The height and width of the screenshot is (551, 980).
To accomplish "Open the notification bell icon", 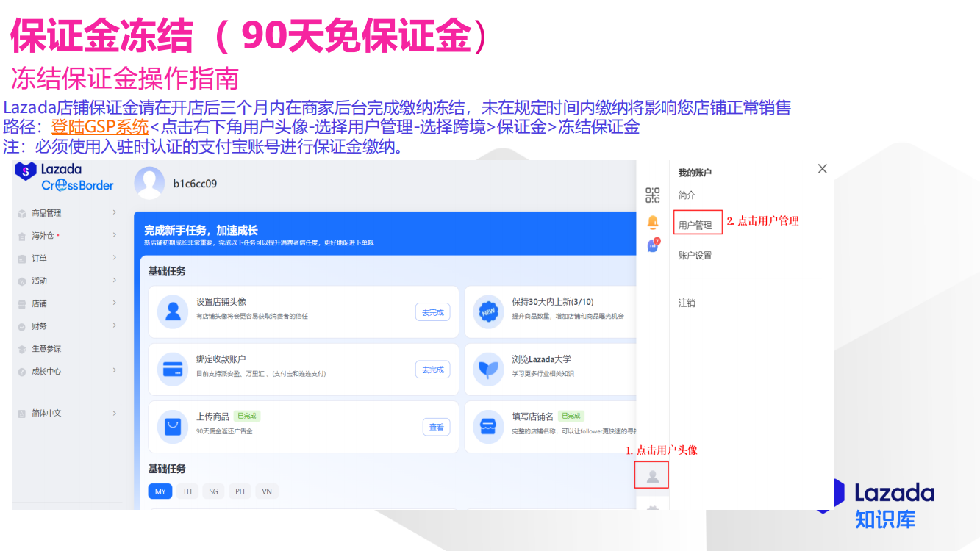I will coord(653,222).
